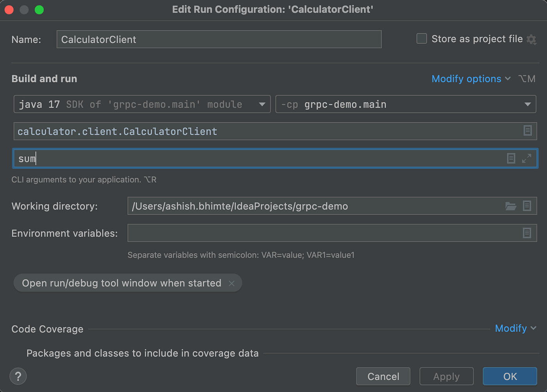547x392 pixels.
Task: Open help with the question mark button
Action: [18, 376]
